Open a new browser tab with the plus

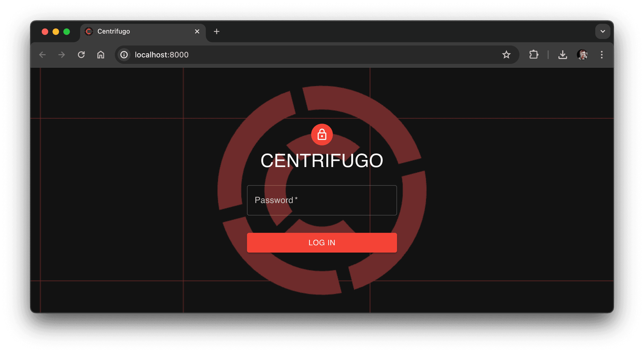216,31
